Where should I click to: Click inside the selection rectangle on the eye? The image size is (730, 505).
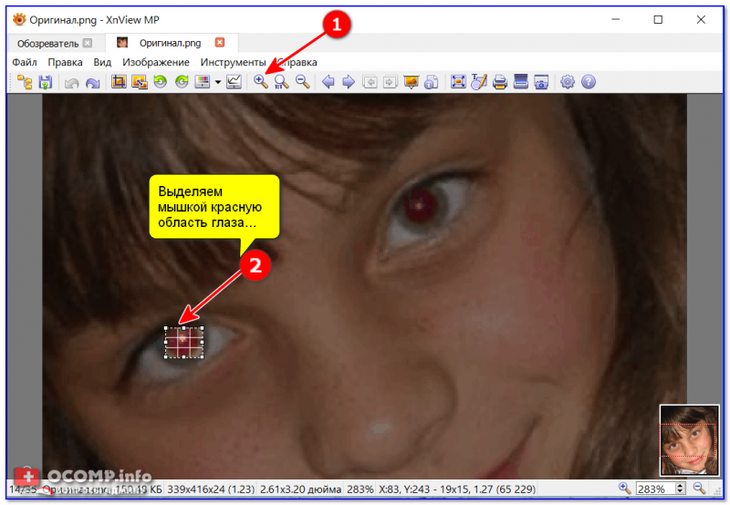[184, 342]
